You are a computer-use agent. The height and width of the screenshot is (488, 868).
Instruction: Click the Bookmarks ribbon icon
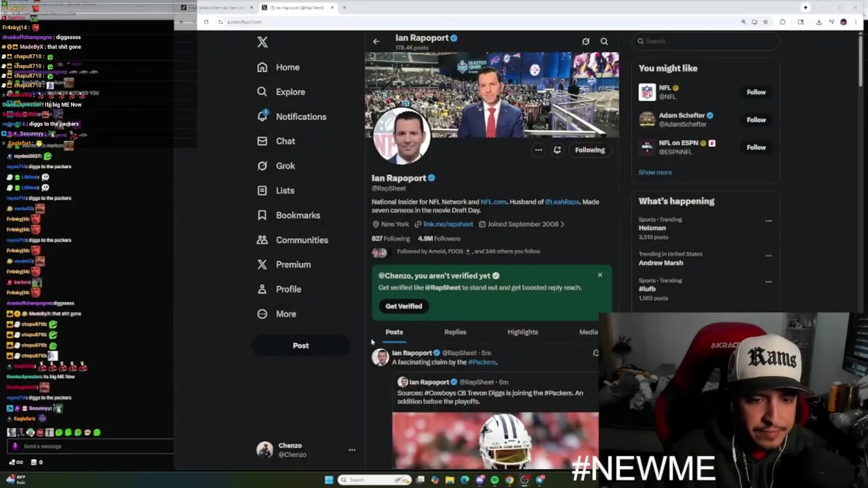[x=262, y=215]
